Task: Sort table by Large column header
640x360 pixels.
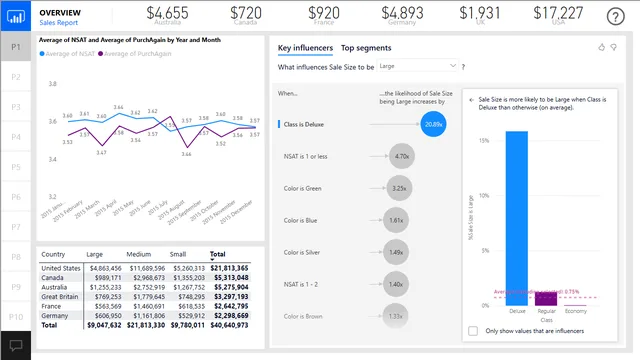Action: pyautogui.click(x=94, y=254)
